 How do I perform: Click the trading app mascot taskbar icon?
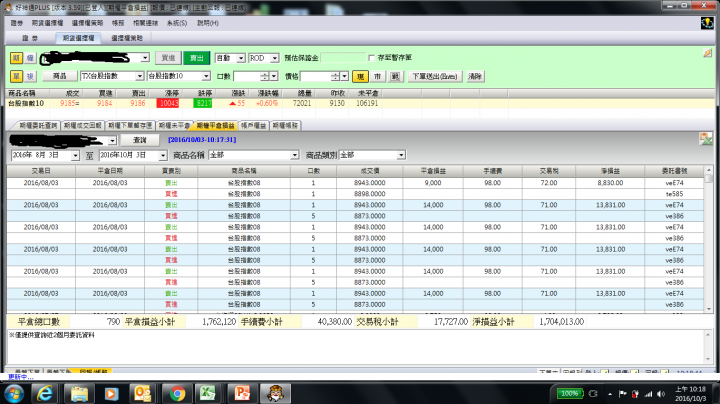[276, 393]
